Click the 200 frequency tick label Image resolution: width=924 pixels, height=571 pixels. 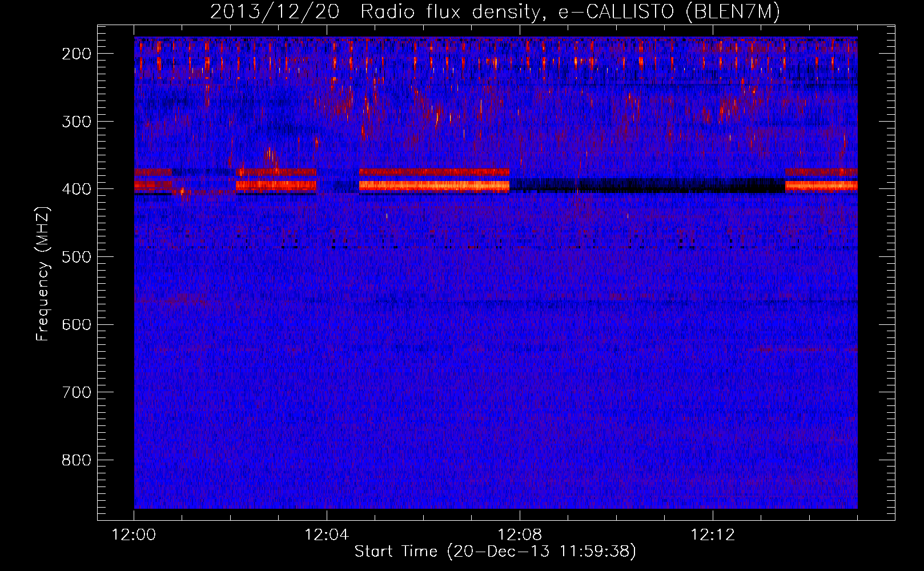pos(76,54)
